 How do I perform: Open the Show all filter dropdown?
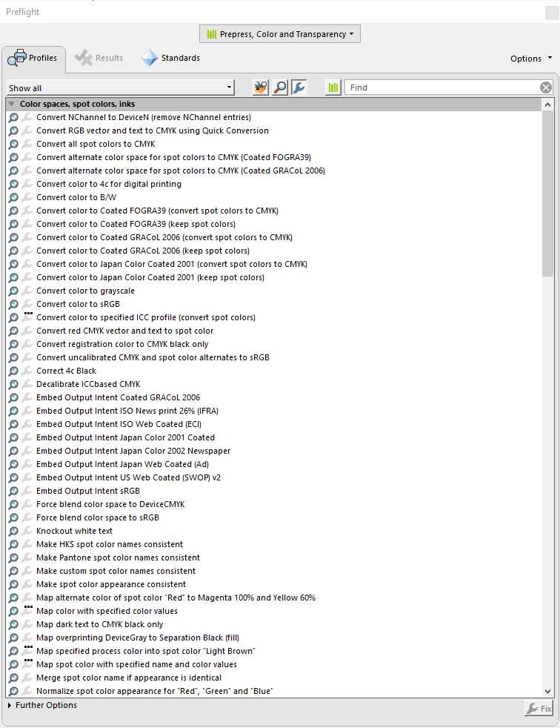(121, 87)
